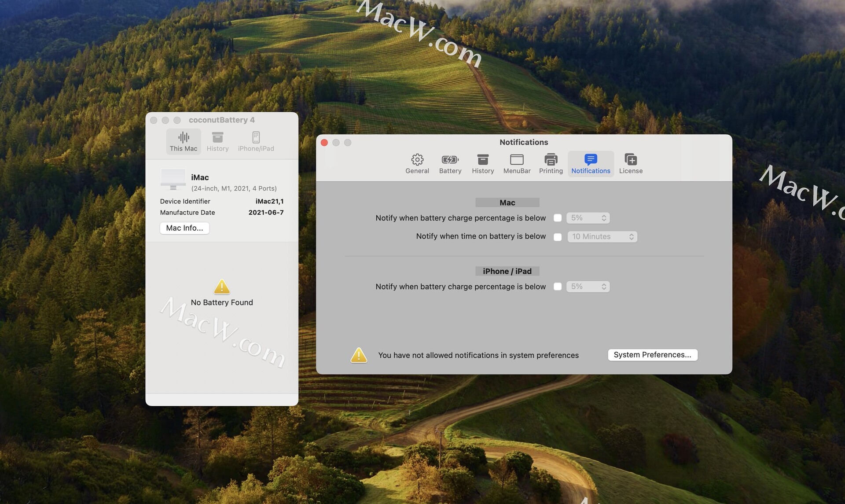Click the 2021-06-7 manufacture date value

(x=266, y=212)
